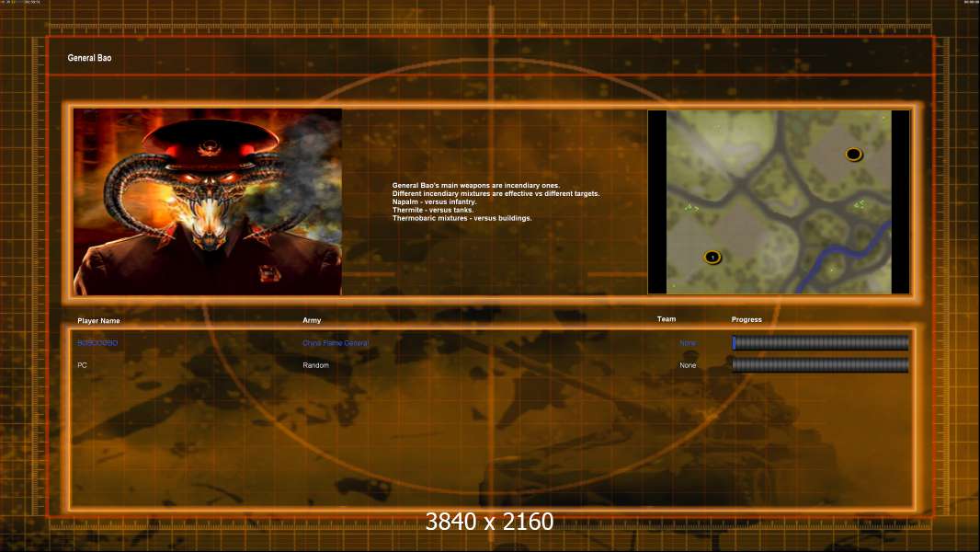The height and width of the screenshot is (552, 980).
Task: Click 'General Bao's main weapons are incendiary ones.'
Action: [x=476, y=186]
